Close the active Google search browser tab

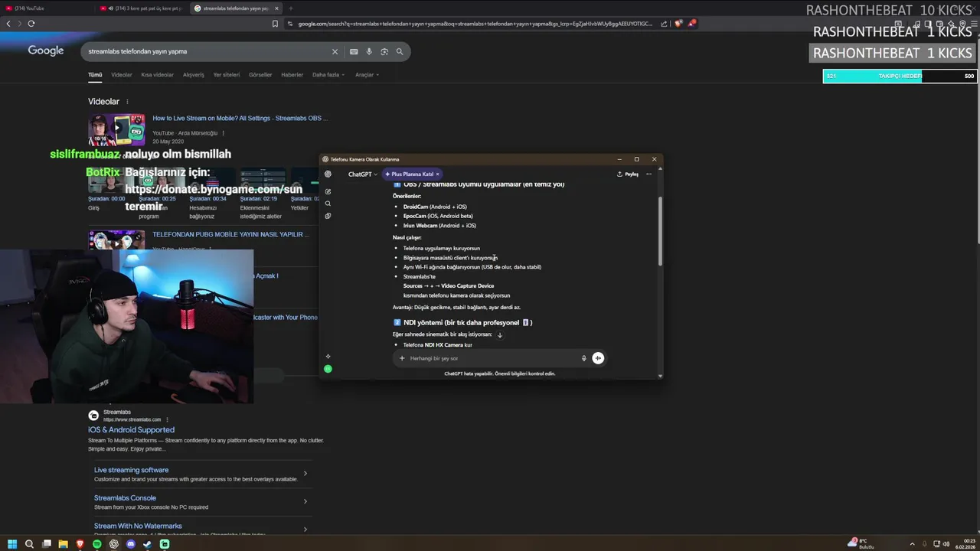(x=277, y=8)
